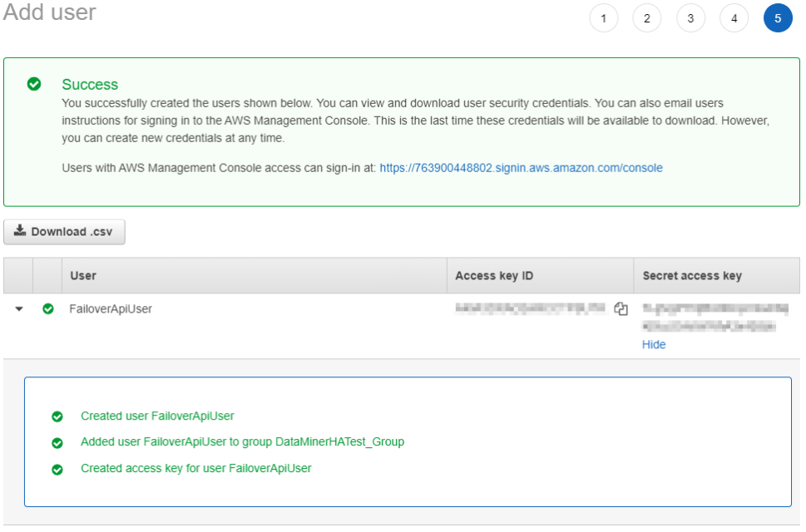Click the blurred secret access key value

[x=715, y=317]
